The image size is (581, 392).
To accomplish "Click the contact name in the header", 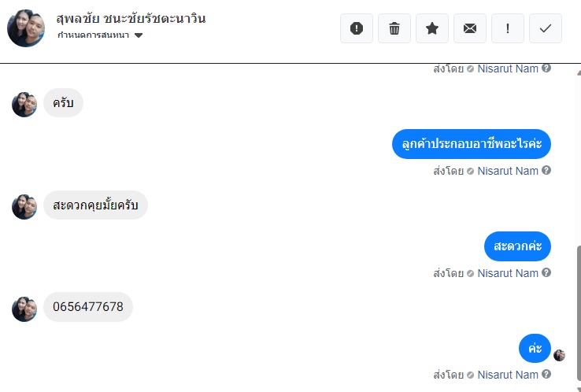I will click(x=131, y=18).
